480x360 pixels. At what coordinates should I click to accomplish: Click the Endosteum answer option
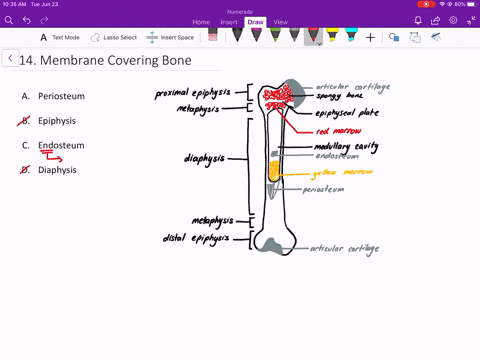click(x=61, y=145)
